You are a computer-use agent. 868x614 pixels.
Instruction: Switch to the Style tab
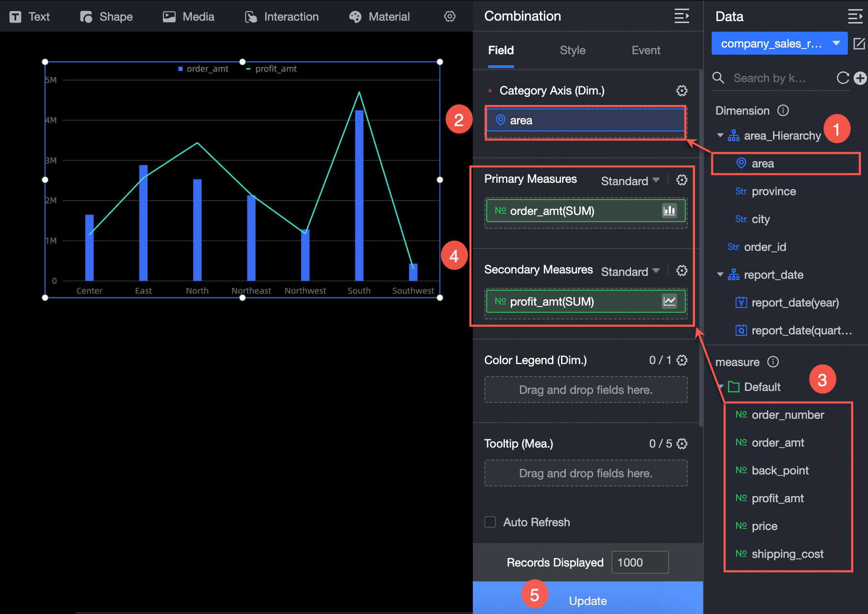[573, 50]
